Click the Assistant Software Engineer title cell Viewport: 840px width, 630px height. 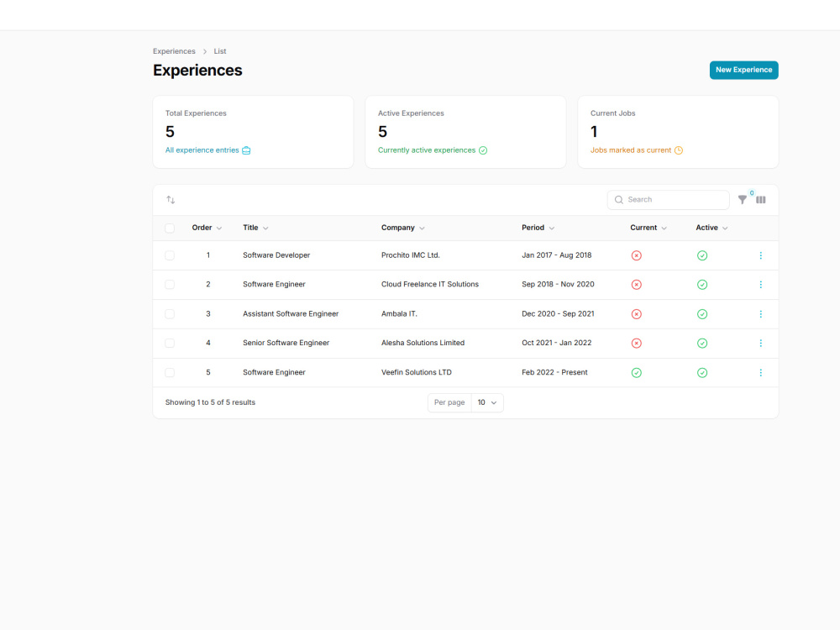coord(291,314)
